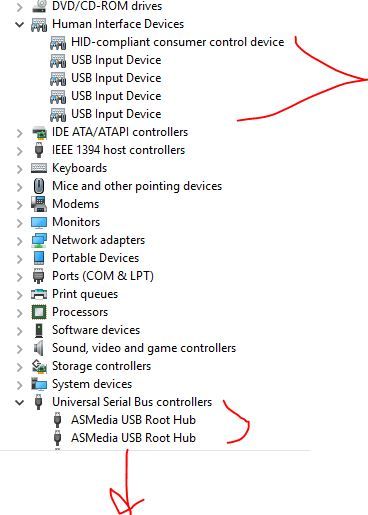Select HID-compliant consumer control device
Screen dimensions: 368x515
click(x=178, y=42)
